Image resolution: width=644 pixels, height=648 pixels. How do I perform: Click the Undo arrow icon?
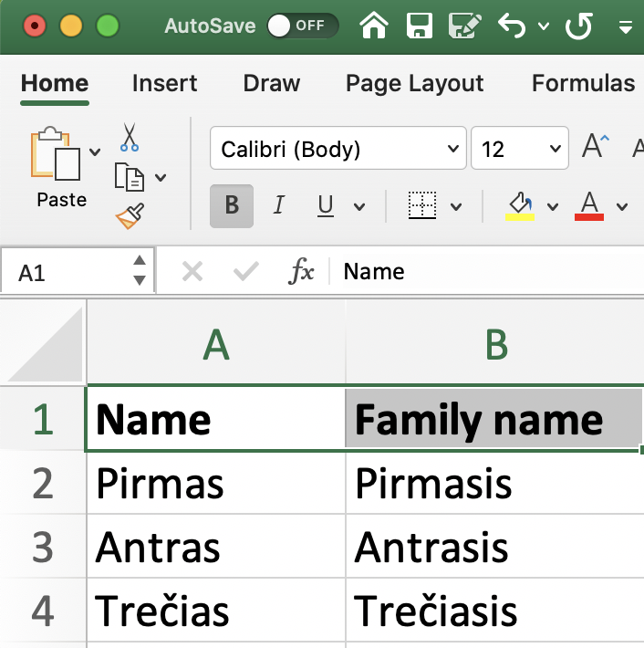click(513, 26)
